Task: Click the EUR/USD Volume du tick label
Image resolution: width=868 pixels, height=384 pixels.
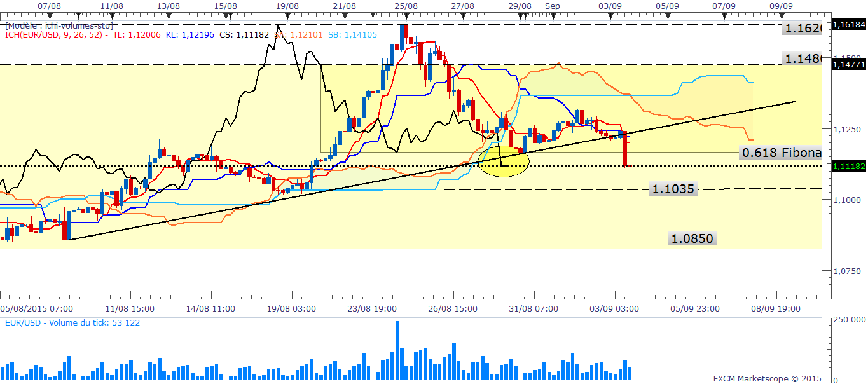Action: pyautogui.click(x=72, y=323)
